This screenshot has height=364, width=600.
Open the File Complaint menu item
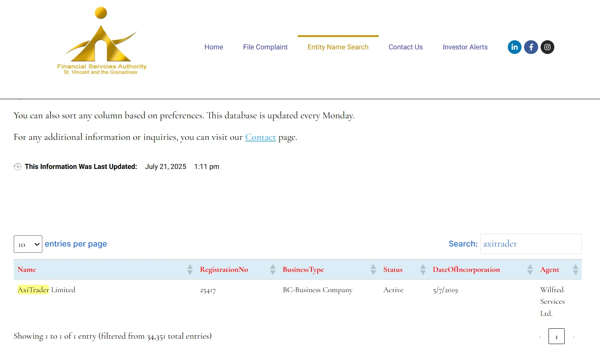coord(265,47)
